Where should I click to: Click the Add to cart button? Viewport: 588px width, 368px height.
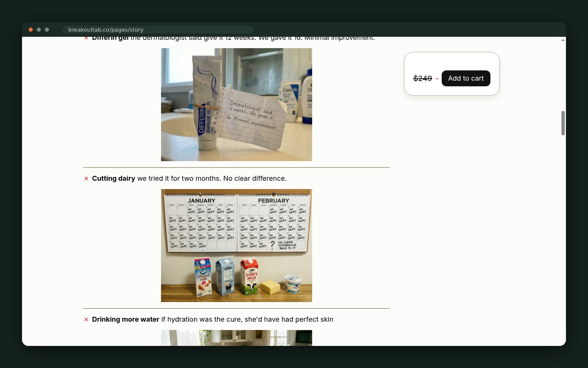466,78
